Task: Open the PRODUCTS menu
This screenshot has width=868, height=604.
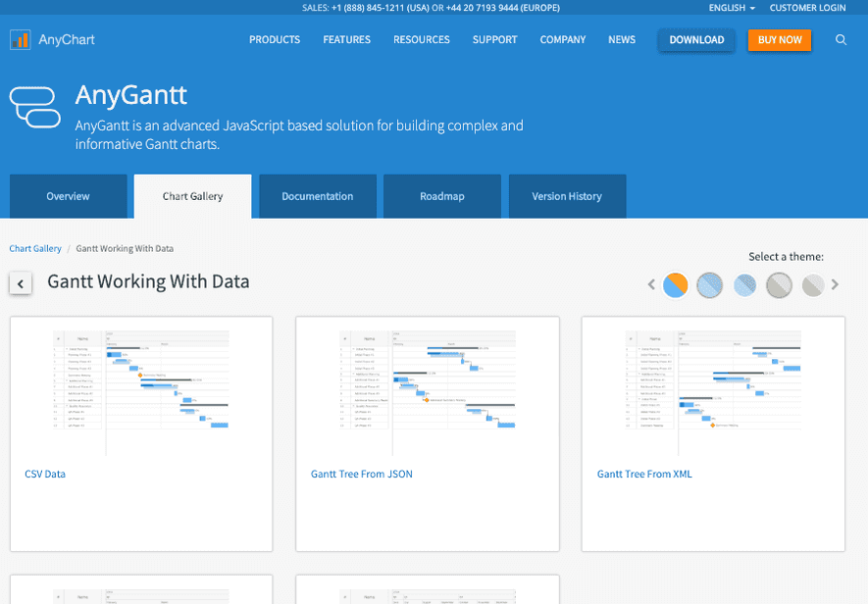Action: [274, 40]
